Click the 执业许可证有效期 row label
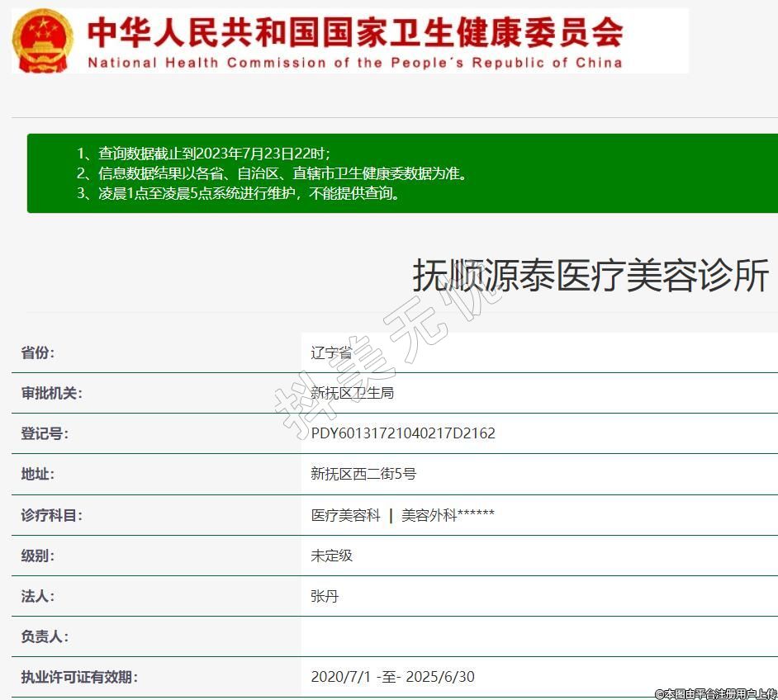 [79, 677]
